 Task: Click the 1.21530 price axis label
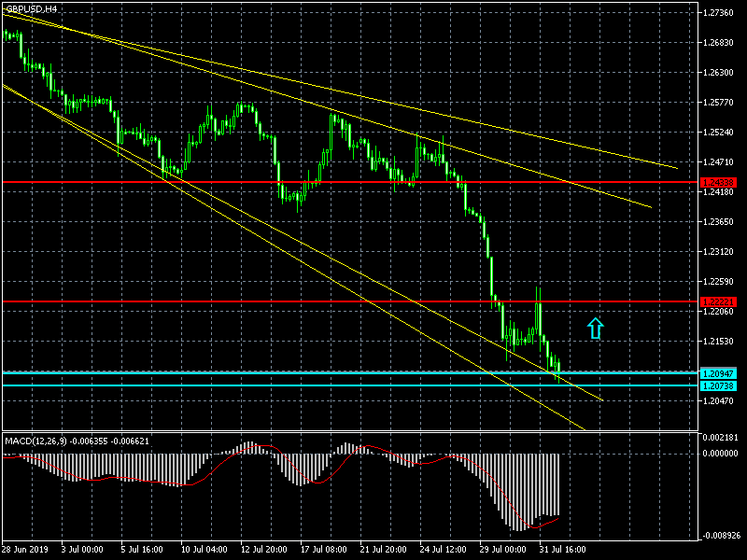click(x=718, y=342)
